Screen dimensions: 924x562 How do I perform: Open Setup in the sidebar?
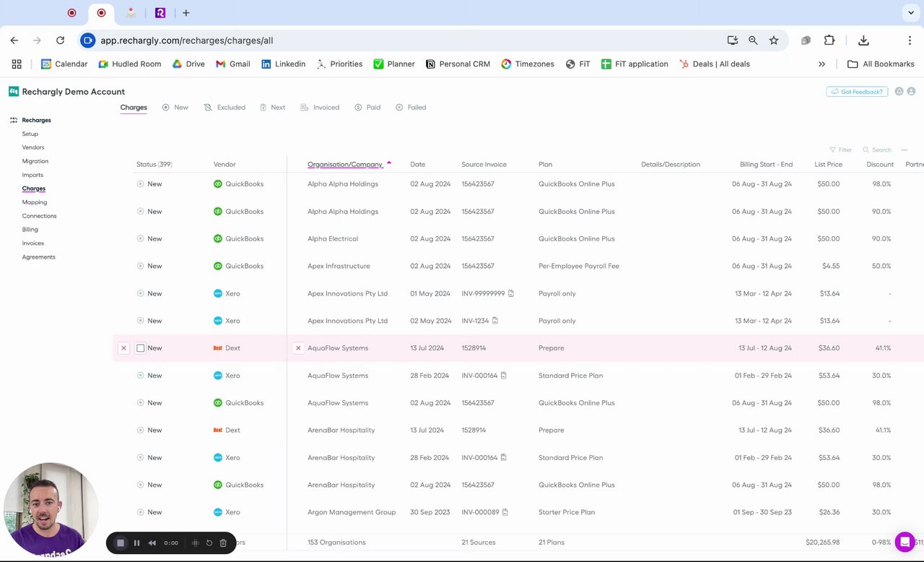point(30,134)
